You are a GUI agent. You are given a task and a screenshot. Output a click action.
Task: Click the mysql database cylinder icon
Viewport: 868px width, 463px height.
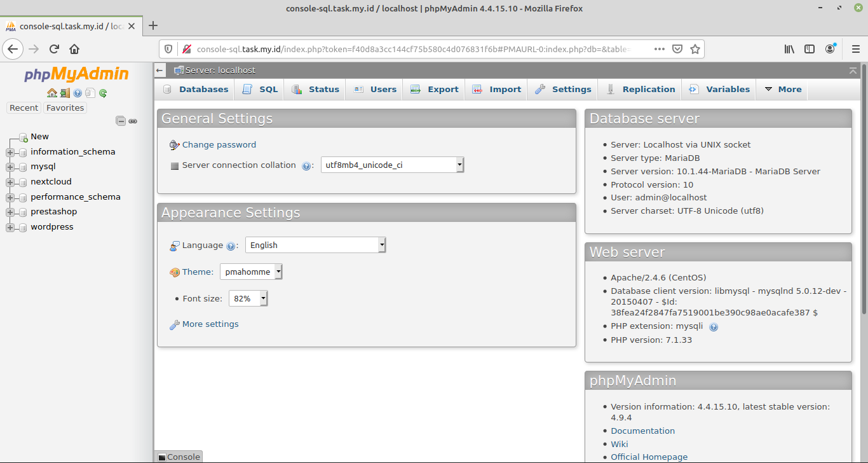tap(24, 167)
